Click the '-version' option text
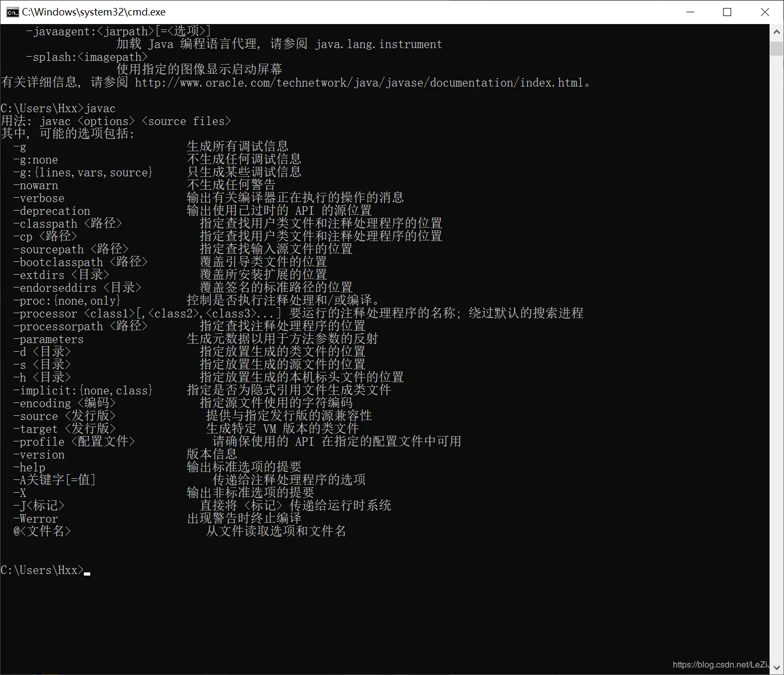Viewport: 784px width, 675px height. pyautogui.click(x=39, y=455)
